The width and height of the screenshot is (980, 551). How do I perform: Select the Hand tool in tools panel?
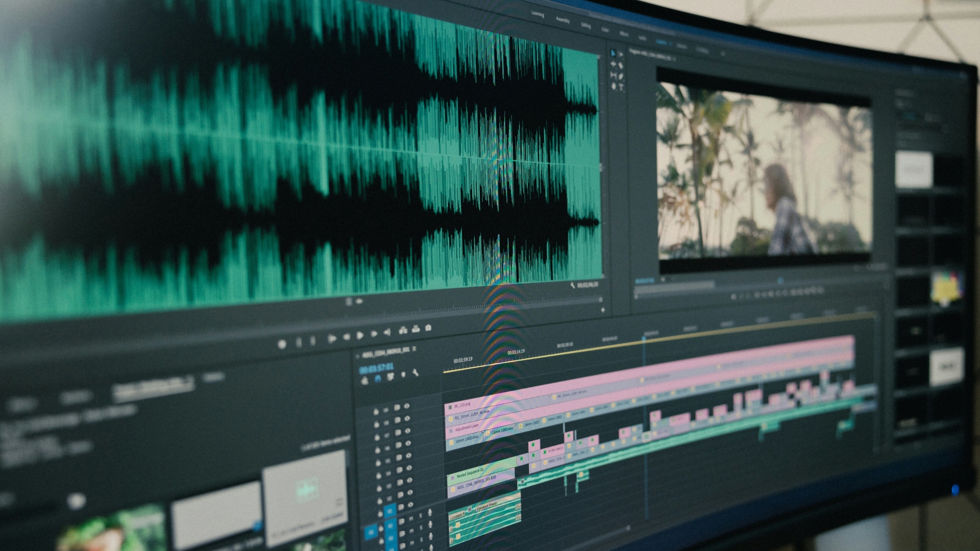[x=614, y=86]
